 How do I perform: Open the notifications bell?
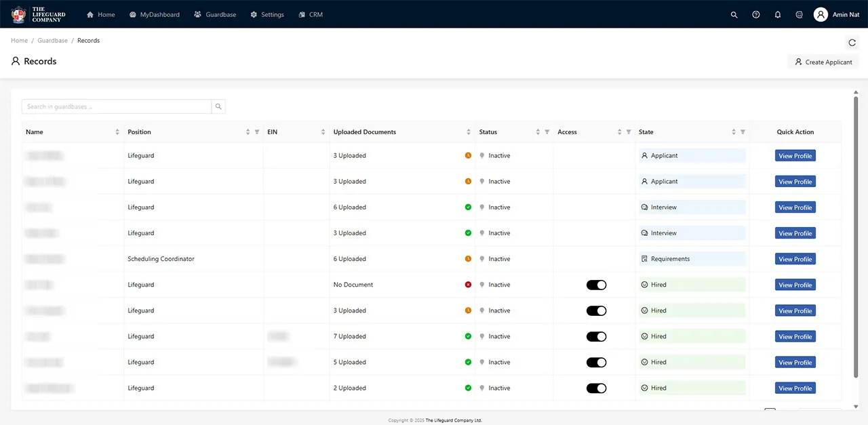[x=778, y=14]
